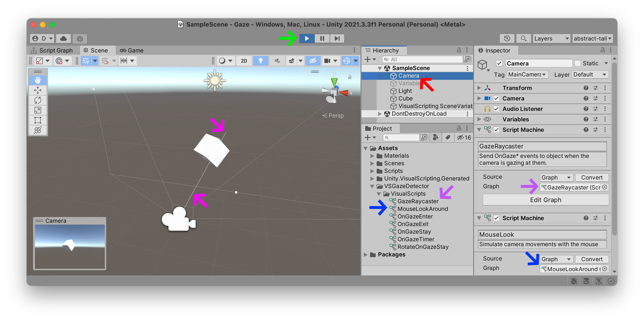Toggle 2D view mode
This screenshot has height=321, width=644.
(244, 61)
